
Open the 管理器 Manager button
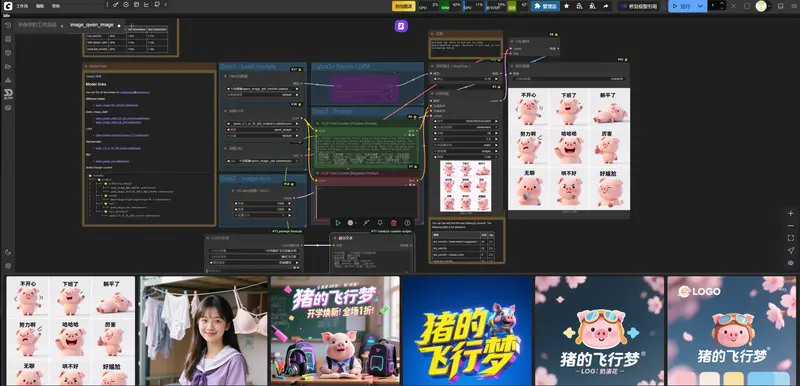coord(545,6)
